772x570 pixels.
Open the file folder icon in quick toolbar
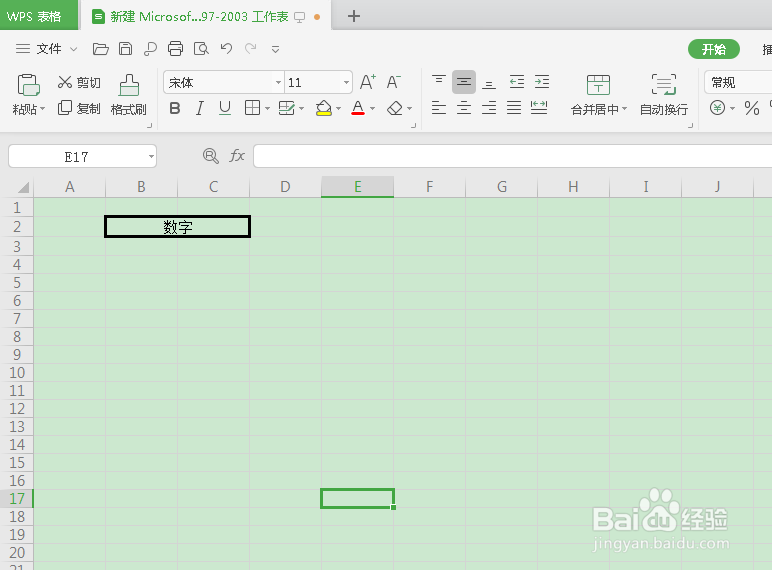[100, 49]
